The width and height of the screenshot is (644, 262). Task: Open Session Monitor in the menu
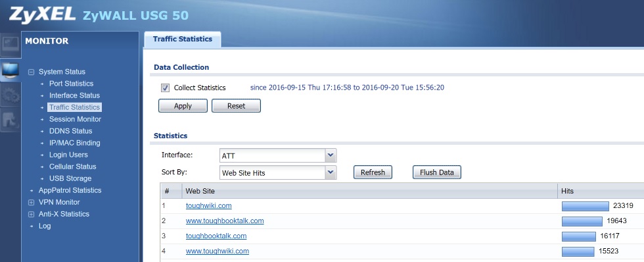(75, 119)
